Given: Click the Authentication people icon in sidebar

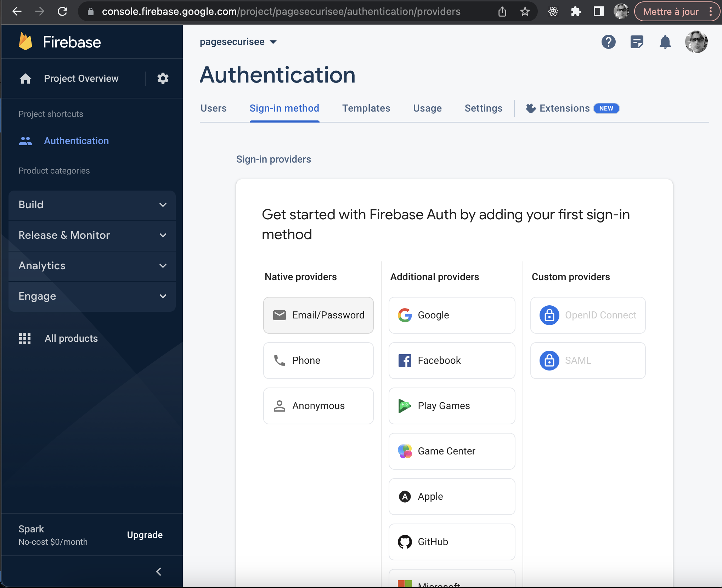Looking at the screenshot, I should (x=26, y=141).
